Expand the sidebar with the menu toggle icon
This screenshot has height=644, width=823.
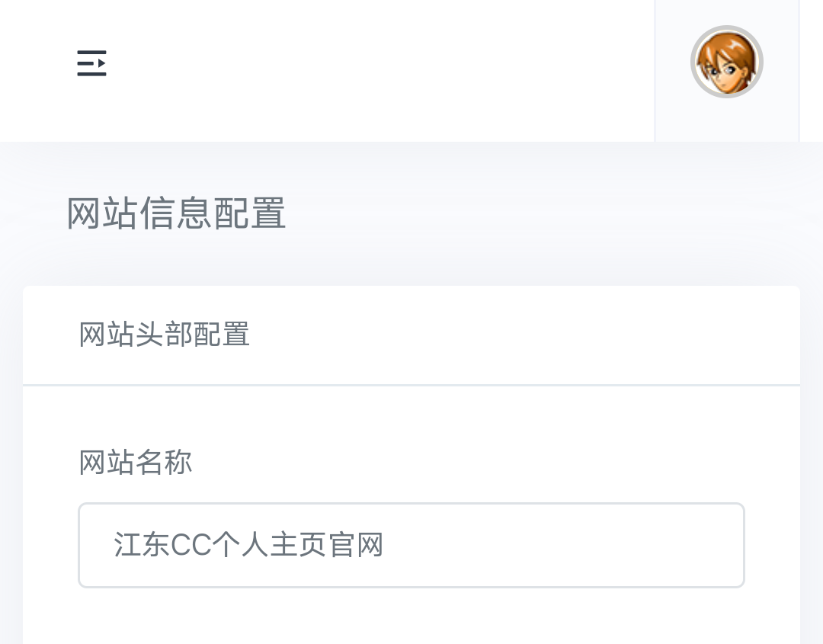point(91,63)
